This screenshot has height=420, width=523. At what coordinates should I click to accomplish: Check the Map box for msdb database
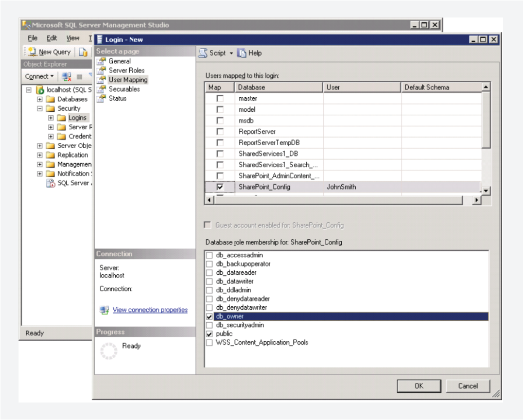[220, 120]
